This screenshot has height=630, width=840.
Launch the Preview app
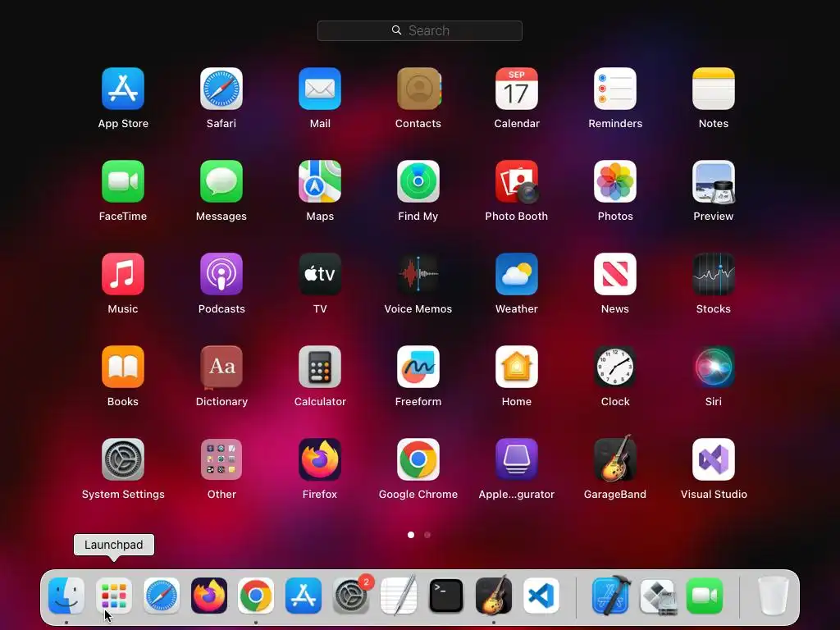(714, 181)
